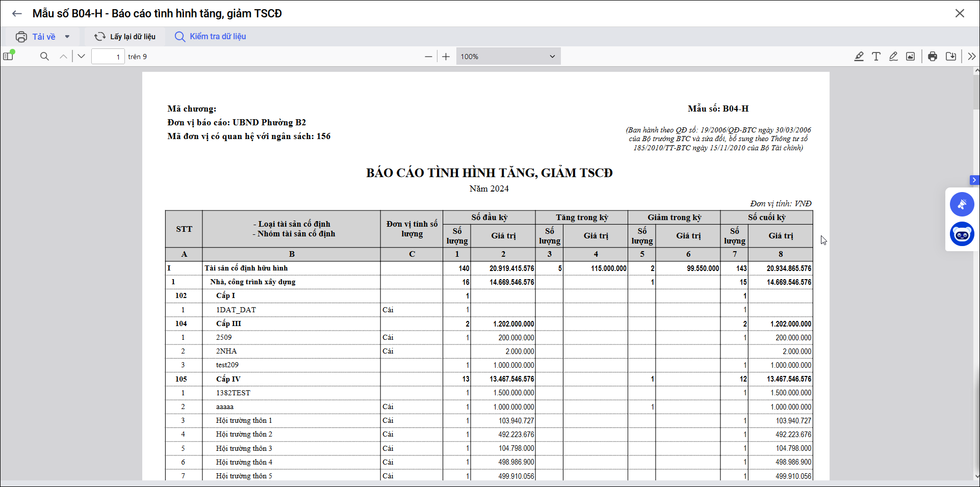Click Kiểm tra dữ liệu button

click(210, 37)
